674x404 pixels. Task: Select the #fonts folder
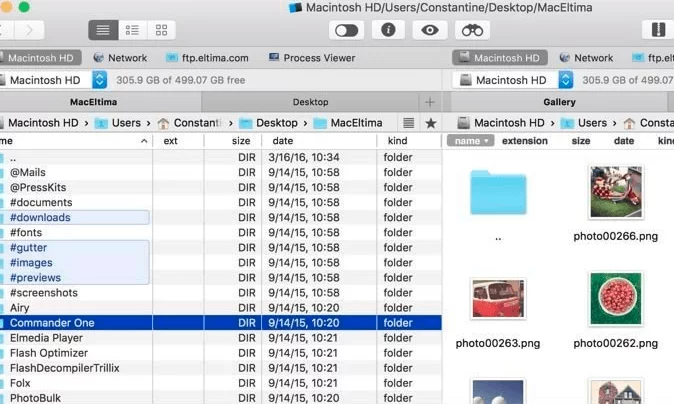[221, 233]
